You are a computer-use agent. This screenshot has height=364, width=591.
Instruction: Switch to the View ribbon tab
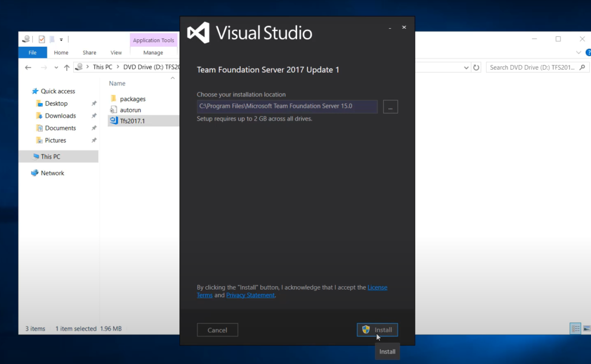pos(116,52)
